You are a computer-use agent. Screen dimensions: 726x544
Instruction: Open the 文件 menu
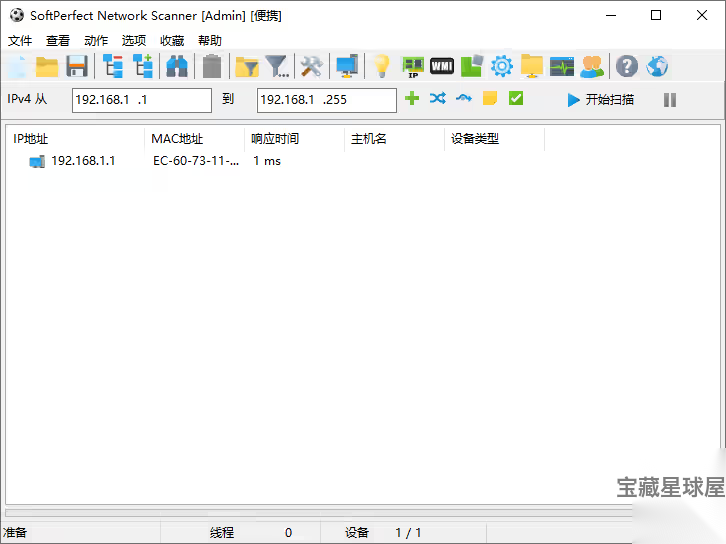[x=20, y=41]
